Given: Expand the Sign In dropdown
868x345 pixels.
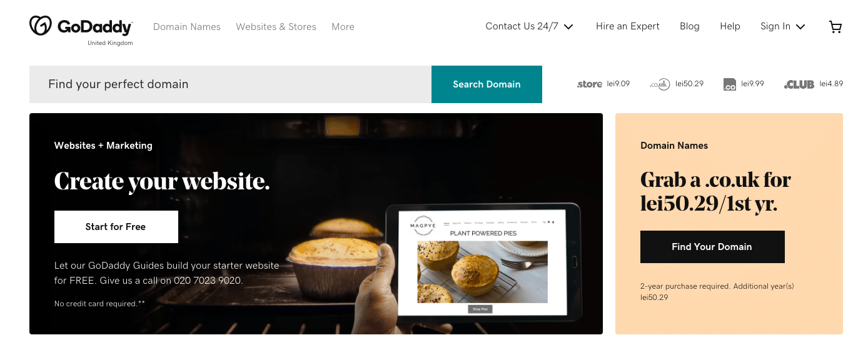Looking at the screenshot, I should [x=782, y=26].
